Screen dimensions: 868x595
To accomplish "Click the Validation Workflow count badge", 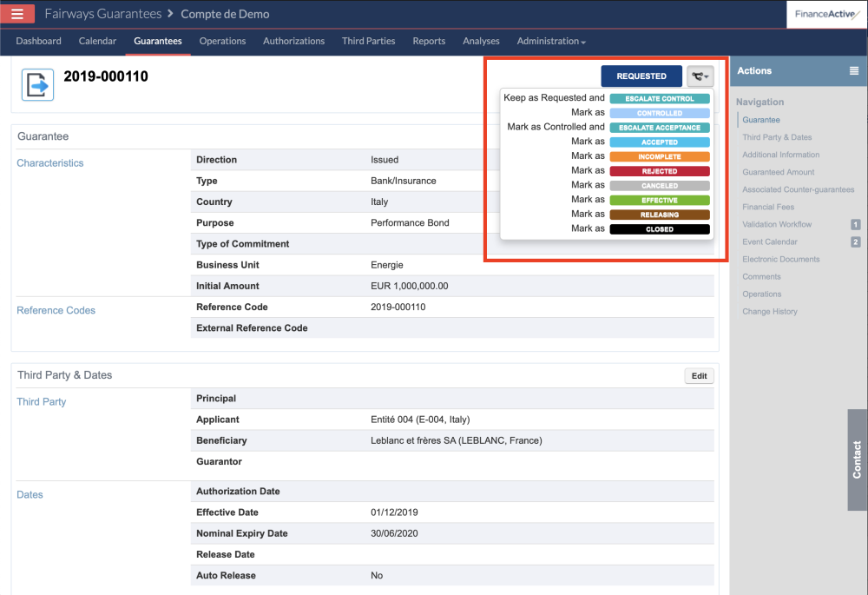I will click(x=855, y=224).
